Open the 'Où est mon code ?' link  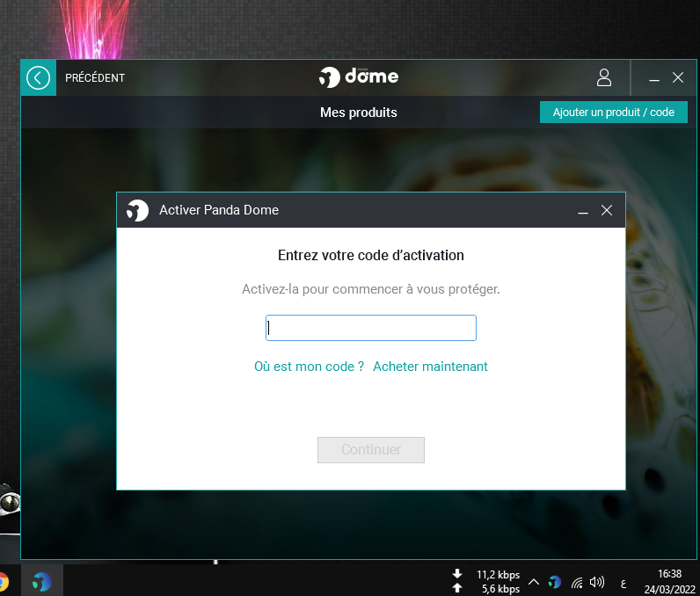pos(309,367)
